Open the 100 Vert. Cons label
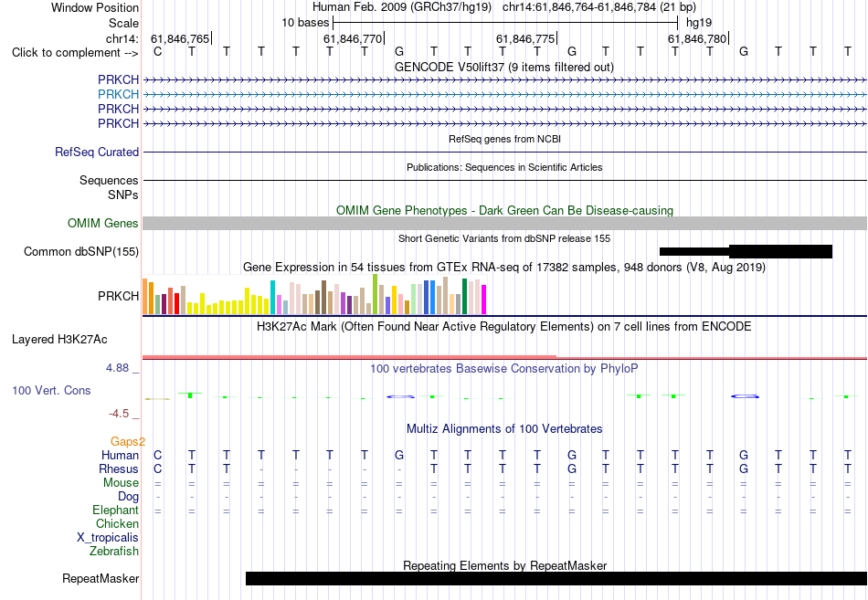The image size is (868, 600). 51,390
